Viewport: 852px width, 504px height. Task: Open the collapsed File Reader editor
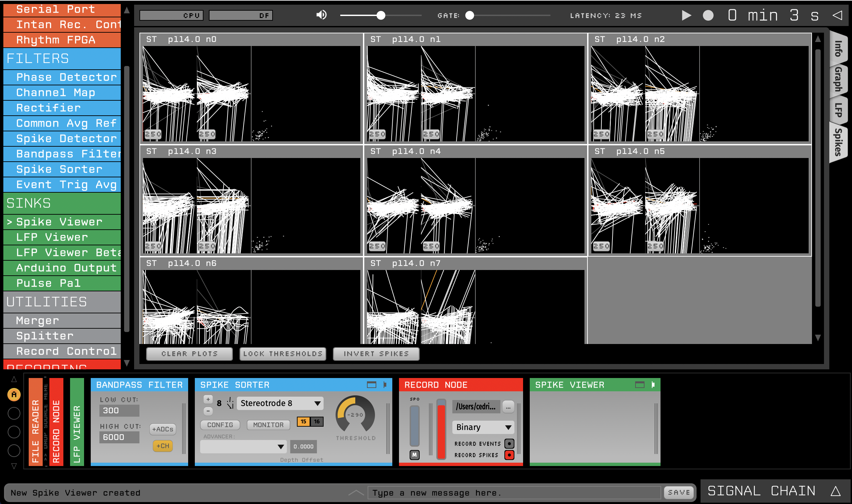coord(36,422)
